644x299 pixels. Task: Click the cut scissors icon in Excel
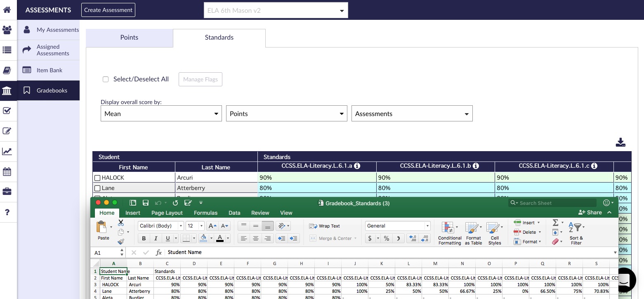click(x=121, y=223)
